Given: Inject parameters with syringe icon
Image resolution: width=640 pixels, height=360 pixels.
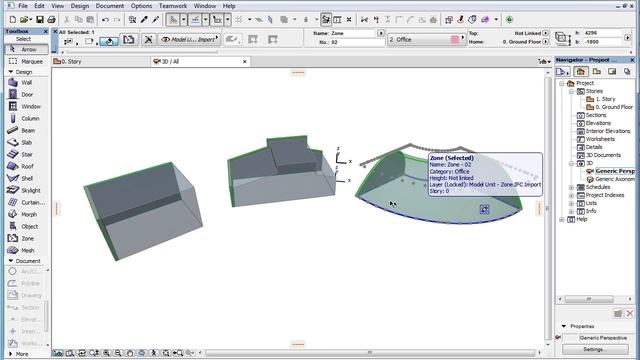Looking at the screenshot, I should (x=156, y=20).
